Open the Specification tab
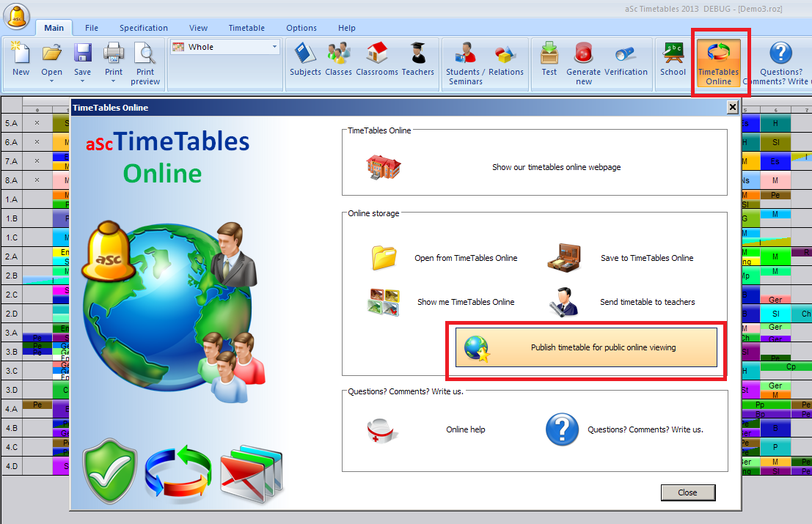812x524 pixels. 144,28
